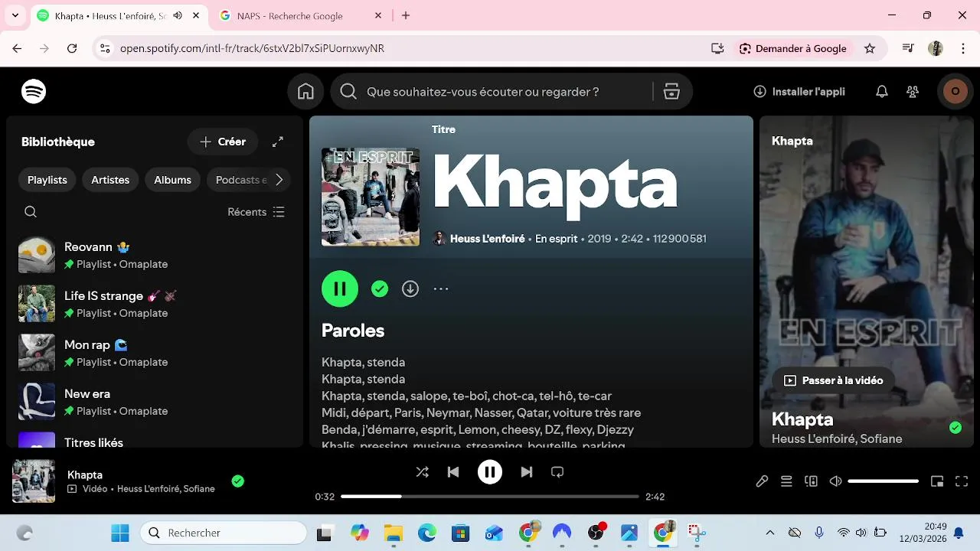The image size is (980, 551).
Task: Click the search magnifier icon in top bar
Action: point(348,92)
